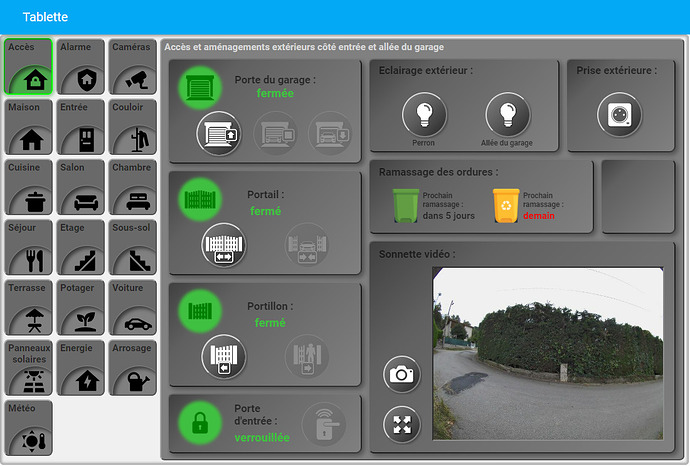Click the green trash bin icon
This screenshot has height=466, width=690.
pos(405,205)
